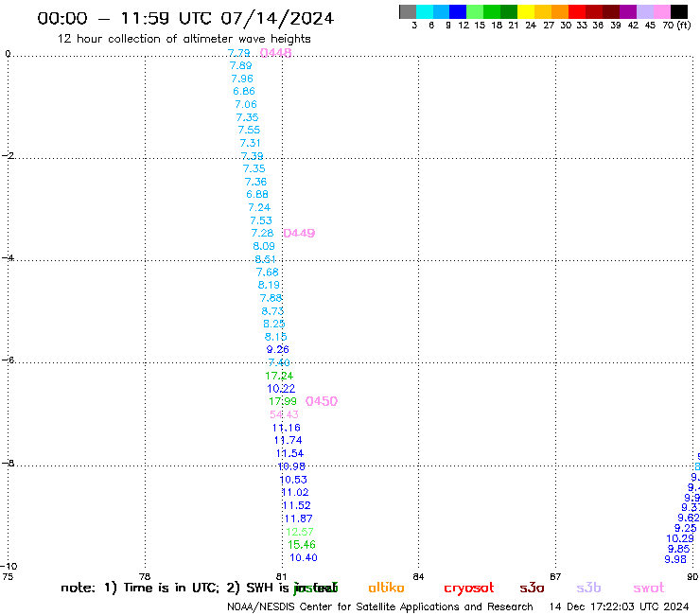Select the purple legend color swatch

tap(628, 11)
